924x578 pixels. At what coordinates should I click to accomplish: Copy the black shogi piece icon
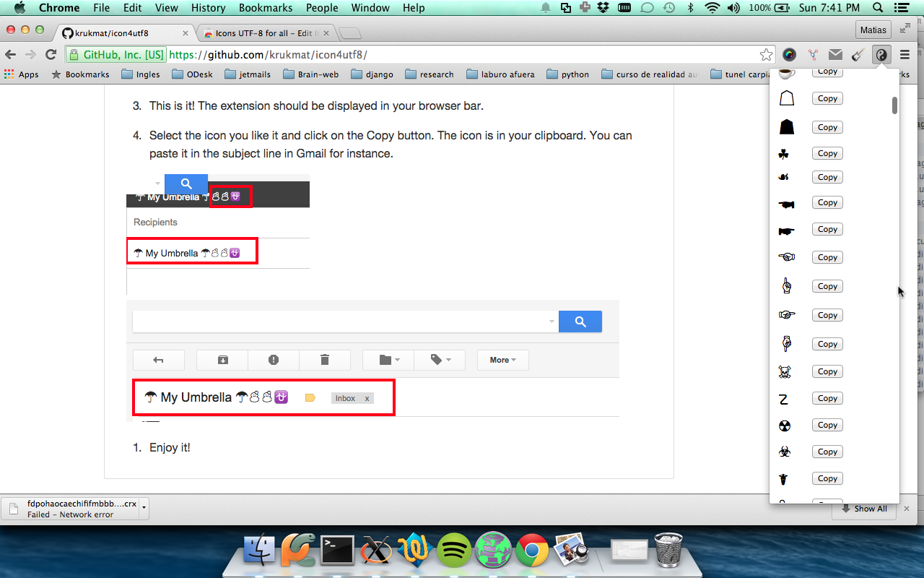(827, 127)
